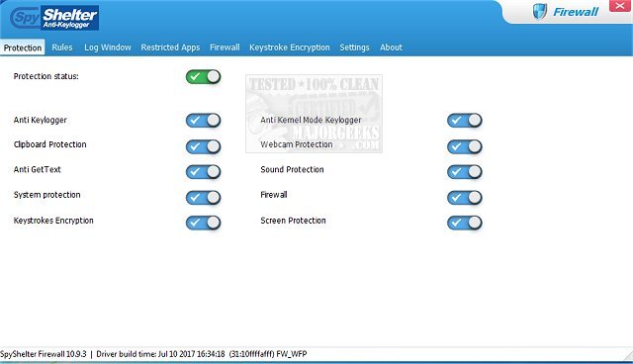
Task: Click the 'Protection status:' label
Action: coord(46,76)
